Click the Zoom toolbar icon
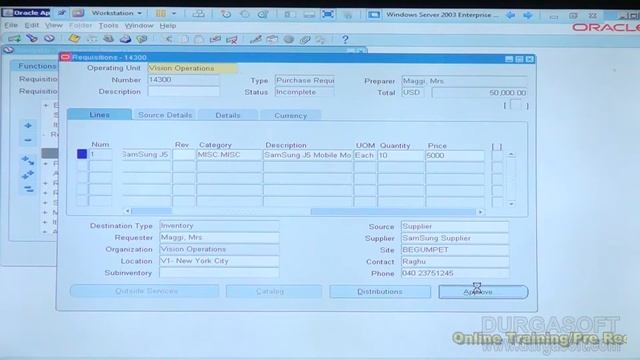 [272, 39]
